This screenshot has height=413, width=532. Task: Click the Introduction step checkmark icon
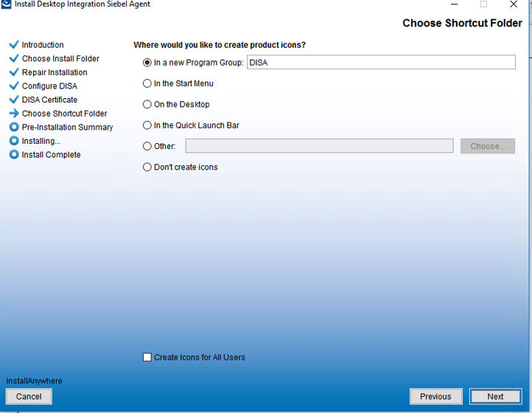14,44
